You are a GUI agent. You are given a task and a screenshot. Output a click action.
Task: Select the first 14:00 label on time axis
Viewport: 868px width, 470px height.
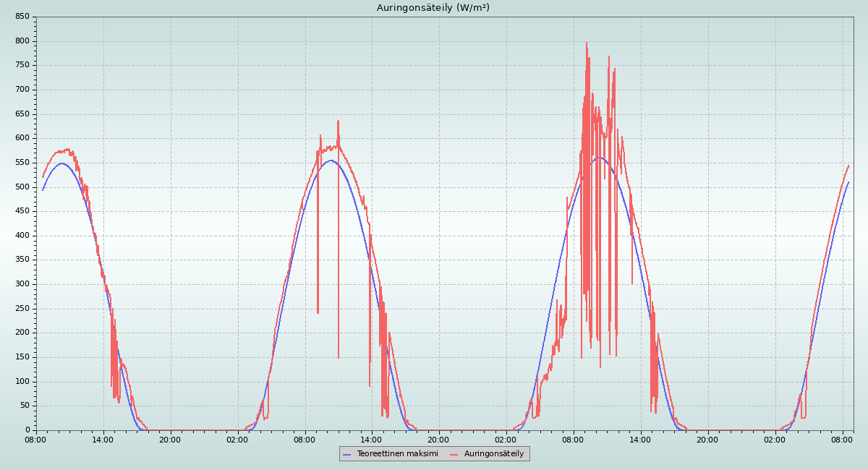[103, 439]
